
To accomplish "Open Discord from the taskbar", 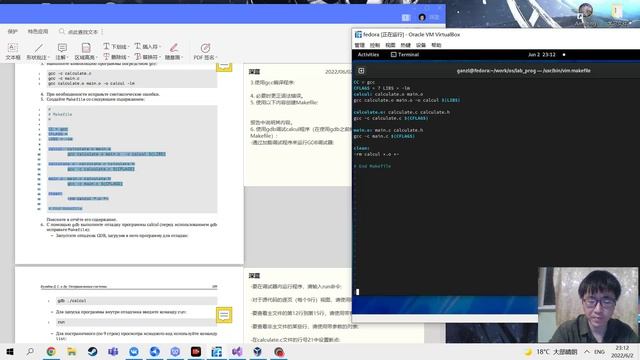I will pyautogui.click(x=175, y=351).
